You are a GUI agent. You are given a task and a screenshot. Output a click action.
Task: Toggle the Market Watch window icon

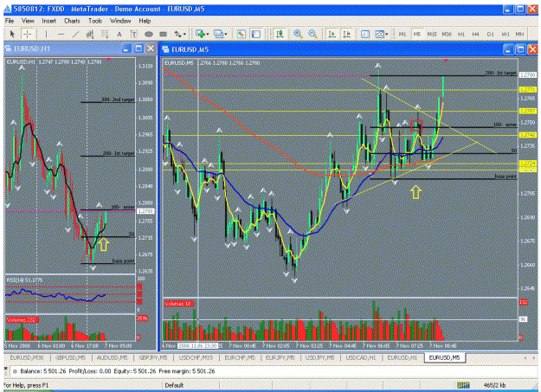(242, 34)
